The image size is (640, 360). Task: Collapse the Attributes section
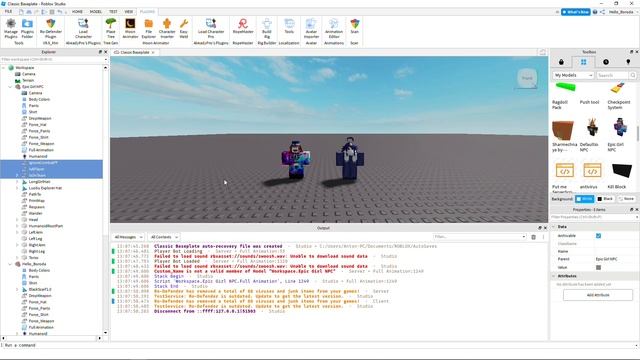point(554,276)
